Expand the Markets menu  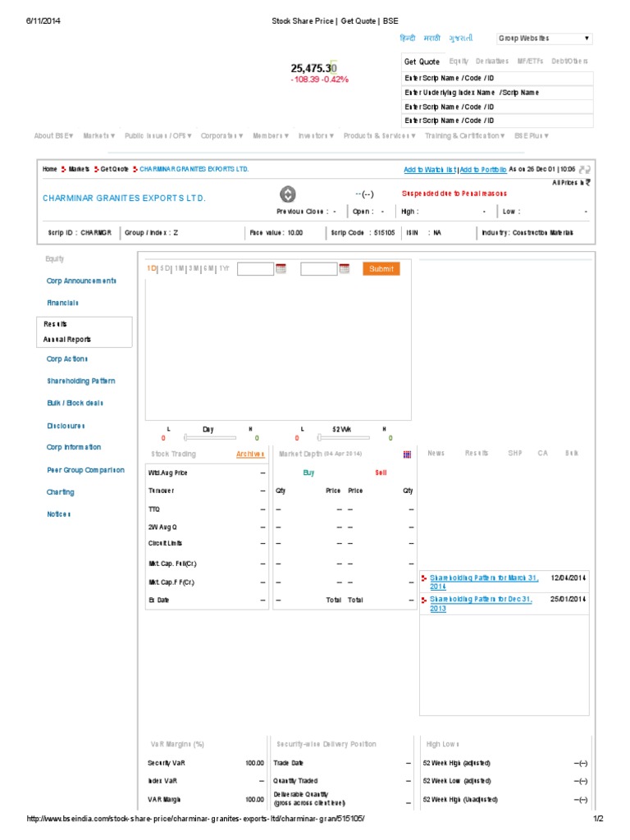pos(99,135)
